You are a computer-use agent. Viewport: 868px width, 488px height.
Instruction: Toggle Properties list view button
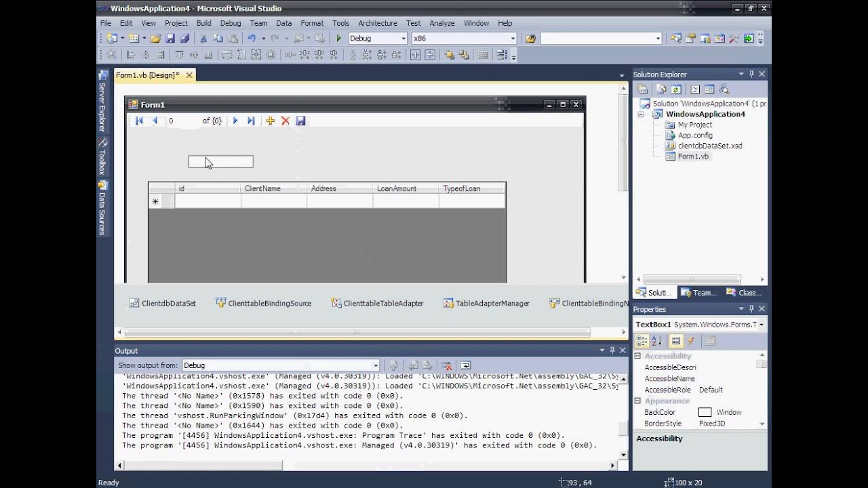tap(676, 341)
